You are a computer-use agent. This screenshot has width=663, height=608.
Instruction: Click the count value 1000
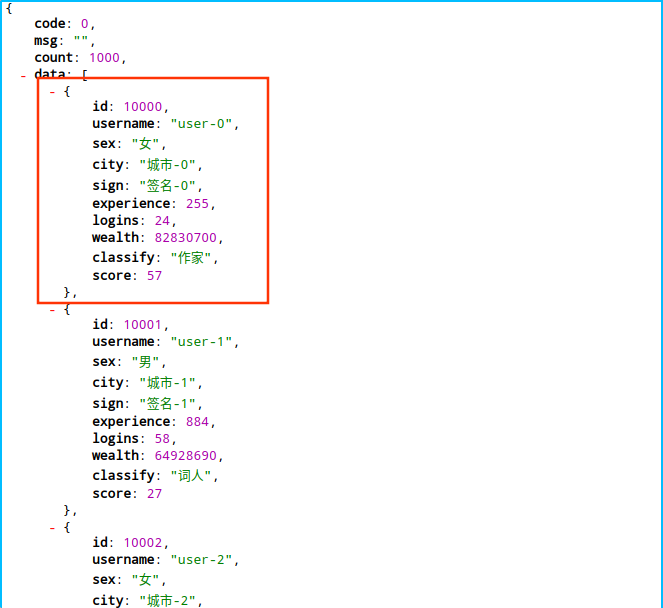pos(104,58)
